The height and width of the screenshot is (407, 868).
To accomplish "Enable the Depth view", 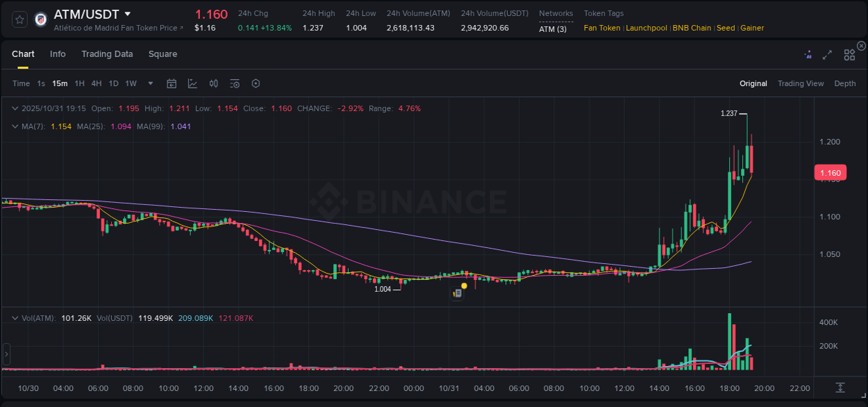I will (x=845, y=83).
